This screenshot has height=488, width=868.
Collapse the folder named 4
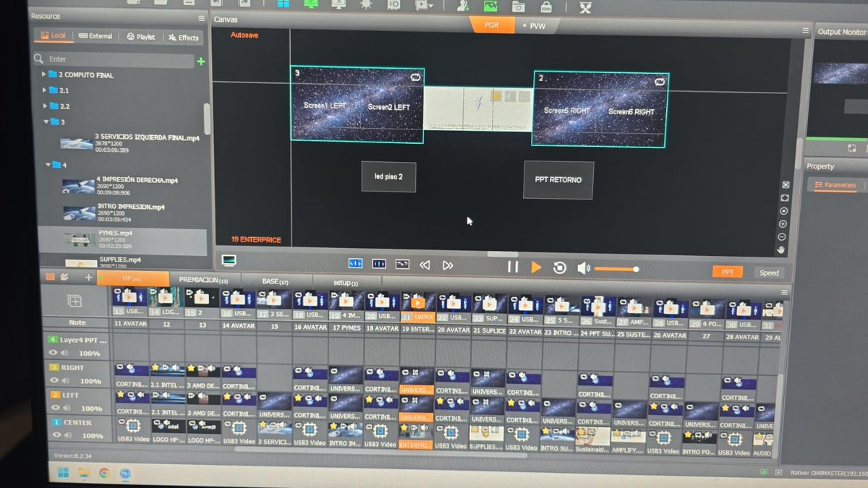(x=48, y=165)
